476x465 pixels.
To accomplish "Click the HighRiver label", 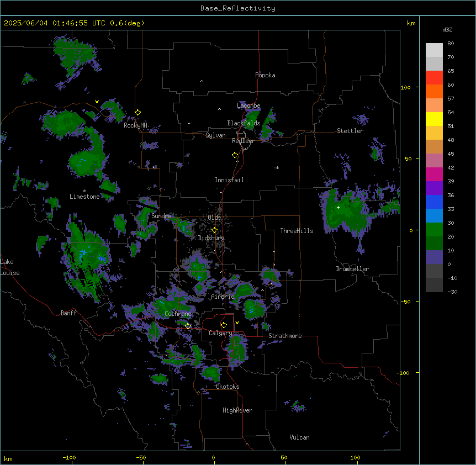I will (x=237, y=410).
